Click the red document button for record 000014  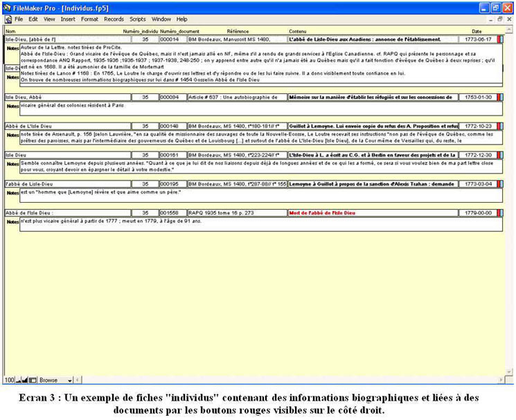coord(500,39)
